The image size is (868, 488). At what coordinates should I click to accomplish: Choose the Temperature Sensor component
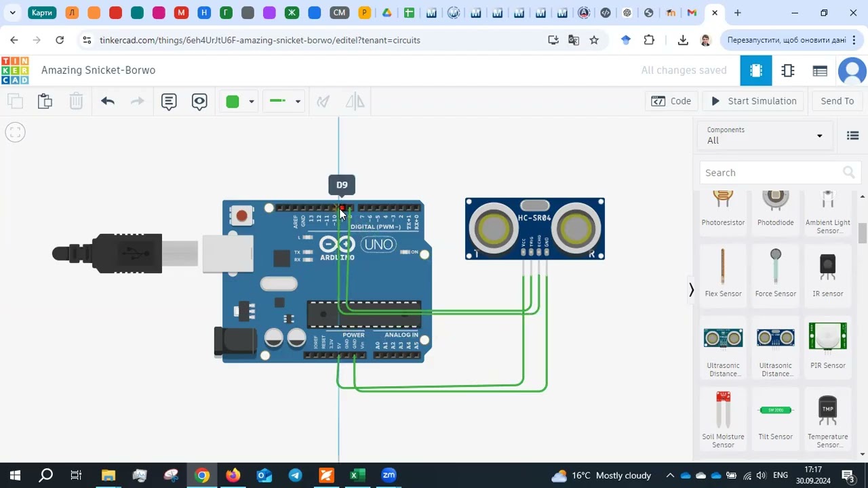pyautogui.click(x=828, y=420)
